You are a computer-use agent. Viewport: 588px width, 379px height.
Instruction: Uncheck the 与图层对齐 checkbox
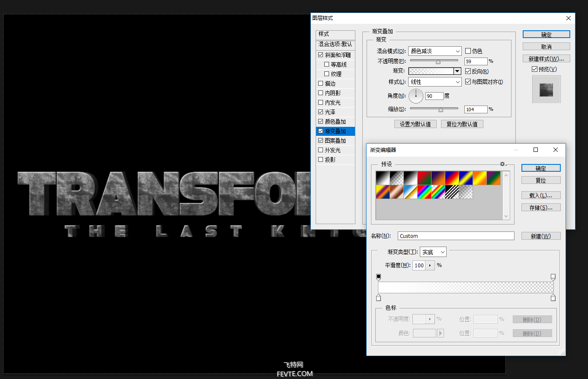pos(468,82)
